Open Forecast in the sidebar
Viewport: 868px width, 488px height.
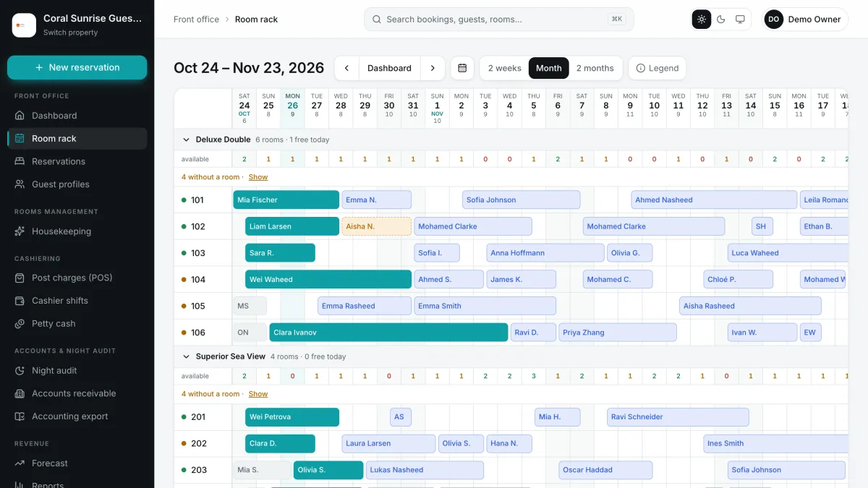(77, 463)
